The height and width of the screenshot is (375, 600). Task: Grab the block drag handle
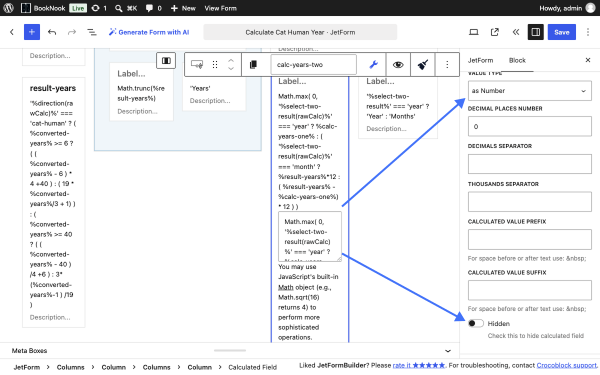coord(215,64)
